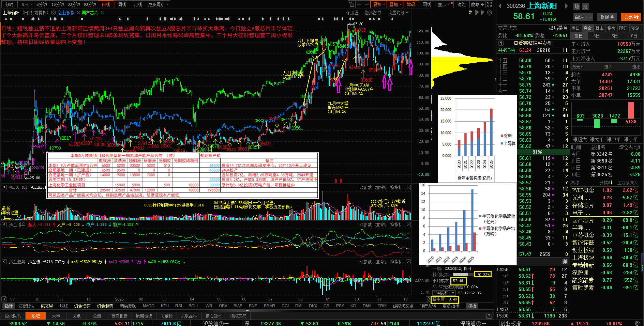The height and width of the screenshot is (326, 644).
Task: Click the question mark beside 查看完整档买卖盘
Action: click(x=501, y=43)
